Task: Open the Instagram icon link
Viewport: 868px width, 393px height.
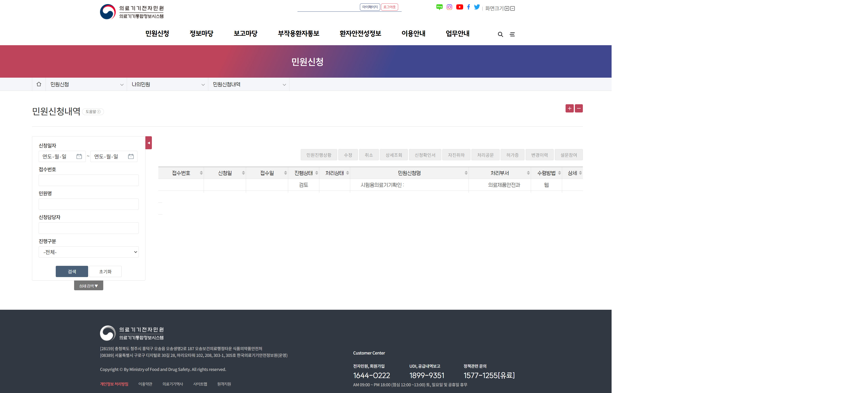Action: click(449, 7)
